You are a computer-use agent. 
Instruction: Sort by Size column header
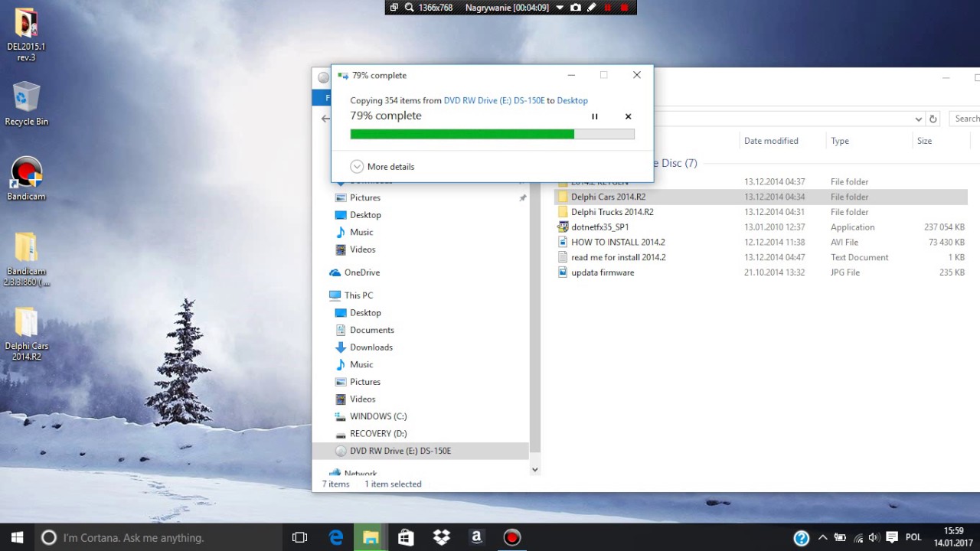(x=924, y=141)
